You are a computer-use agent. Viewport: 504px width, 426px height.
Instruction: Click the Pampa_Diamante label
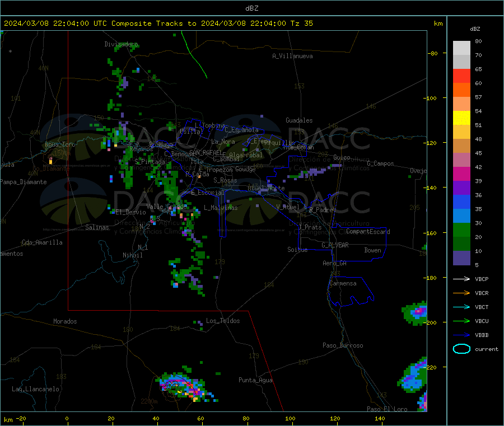click(x=23, y=182)
